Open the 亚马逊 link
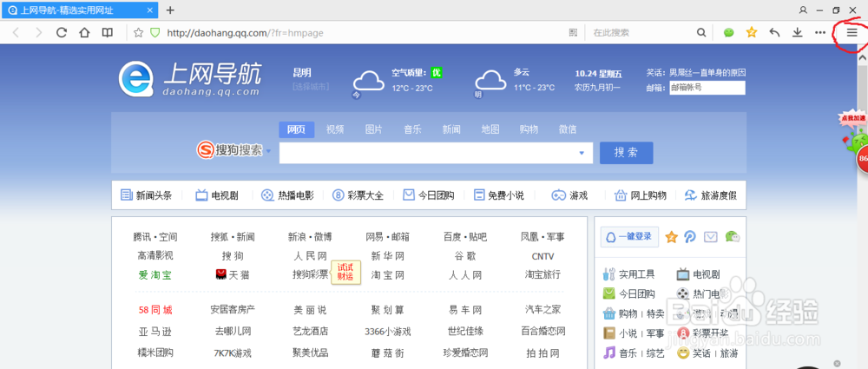The image size is (868, 369). tap(155, 332)
